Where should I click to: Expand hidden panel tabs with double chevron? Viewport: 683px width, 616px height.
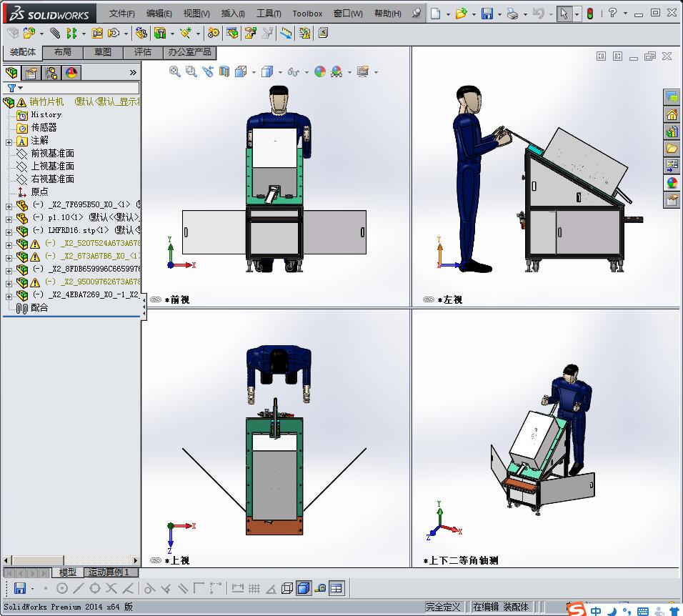pyautogui.click(x=133, y=73)
